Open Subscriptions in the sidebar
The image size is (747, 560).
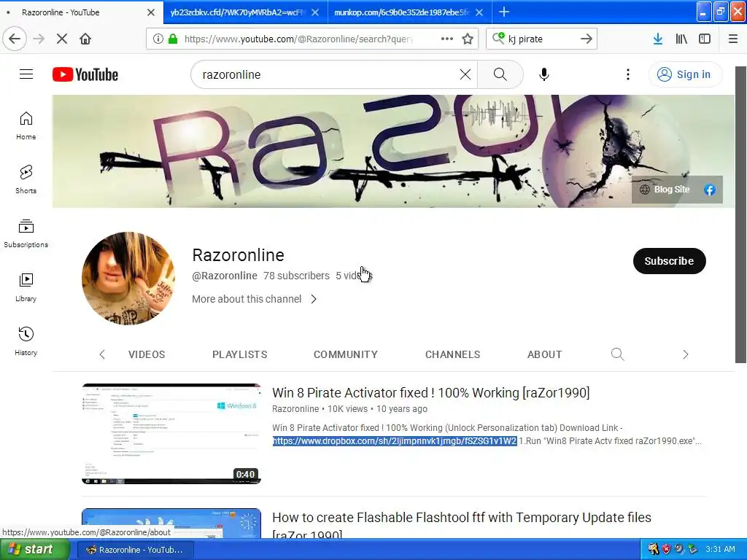[x=26, y=233]
